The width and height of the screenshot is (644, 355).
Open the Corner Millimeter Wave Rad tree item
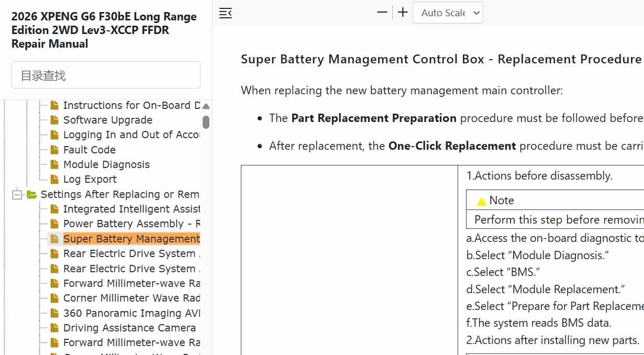pos(131,298)
